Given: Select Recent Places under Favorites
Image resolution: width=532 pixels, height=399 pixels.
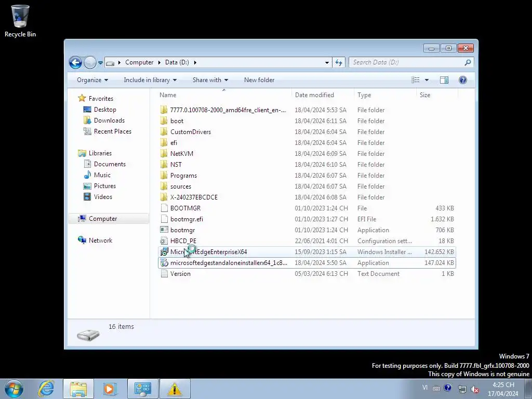Looking at the screenshot, I should 112,131.
